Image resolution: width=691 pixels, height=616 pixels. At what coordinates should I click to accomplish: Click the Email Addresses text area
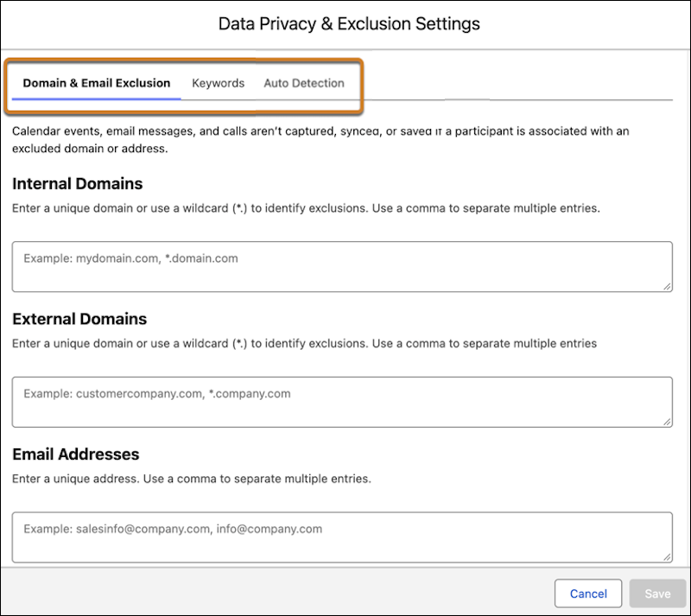click(342, 537)
